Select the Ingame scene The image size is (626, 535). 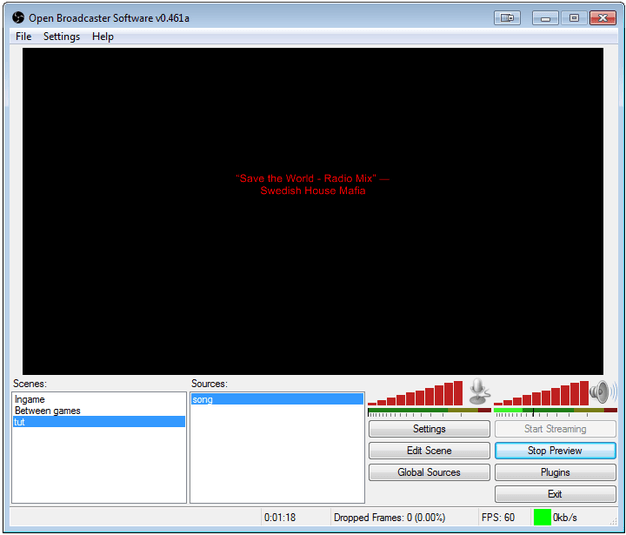coord(99,399)
